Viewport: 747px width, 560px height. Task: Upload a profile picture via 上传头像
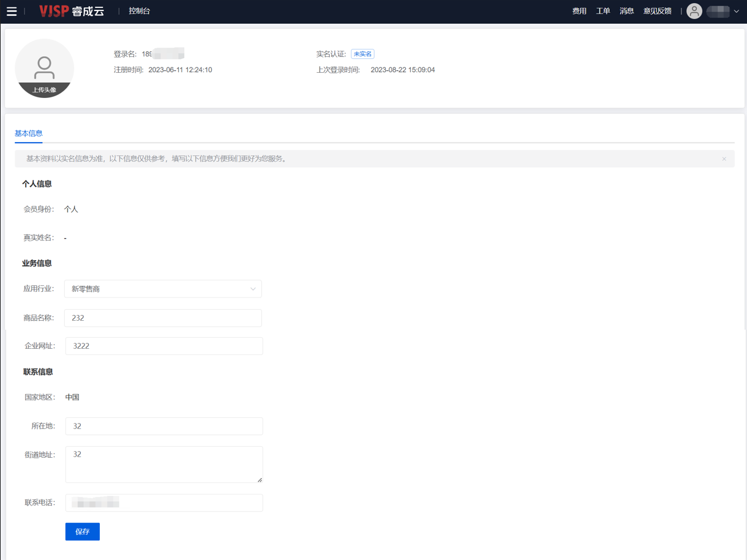(x=44, y=90)
